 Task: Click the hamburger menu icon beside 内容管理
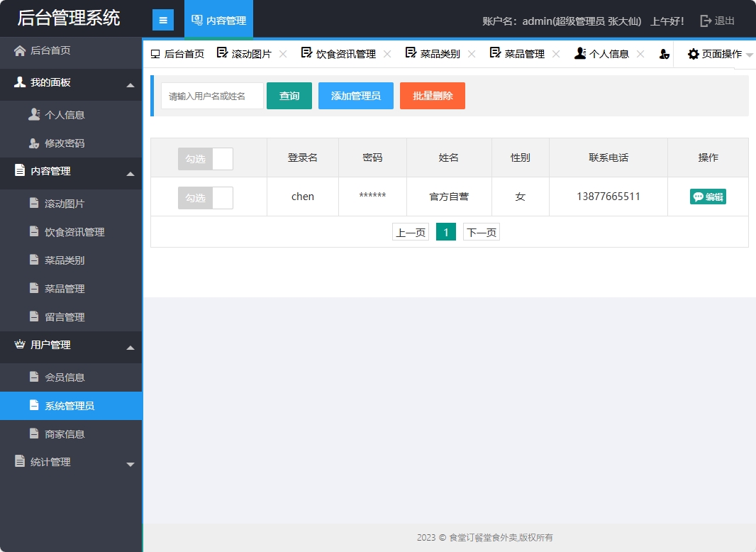click(162, 19)
